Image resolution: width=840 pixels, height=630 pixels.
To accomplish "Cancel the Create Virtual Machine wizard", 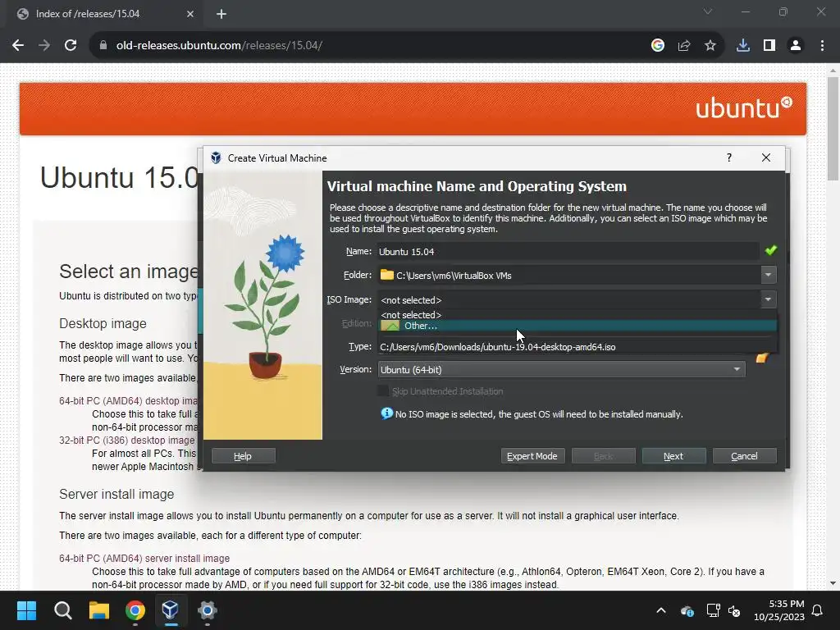I will [x=744, y=456].
